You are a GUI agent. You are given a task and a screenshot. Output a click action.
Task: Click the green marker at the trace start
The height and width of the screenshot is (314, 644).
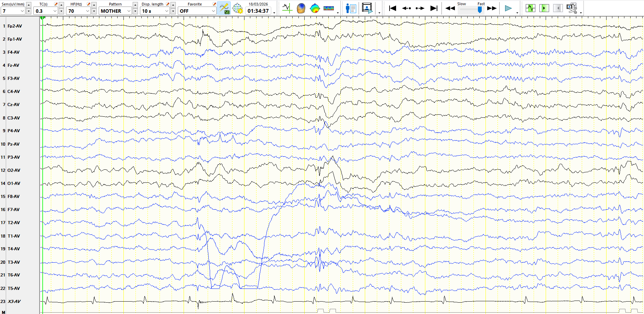pyautogui.click(x=43, y=18)
